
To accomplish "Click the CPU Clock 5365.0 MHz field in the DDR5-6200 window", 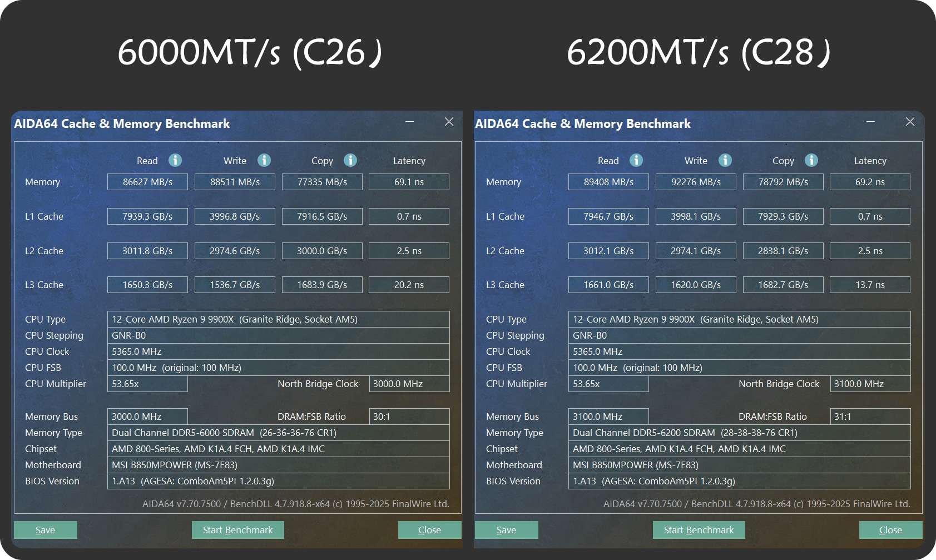I will 740,351.
